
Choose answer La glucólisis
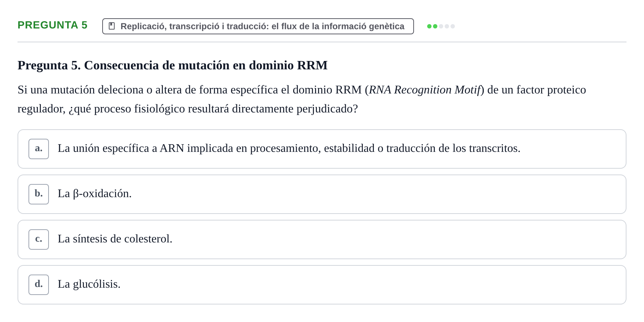coord(322,285)
